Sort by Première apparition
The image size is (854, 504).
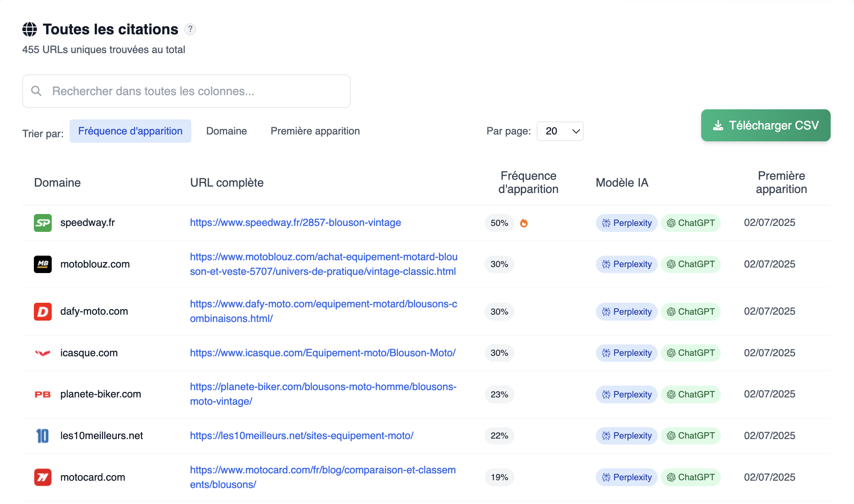[315, 131]
